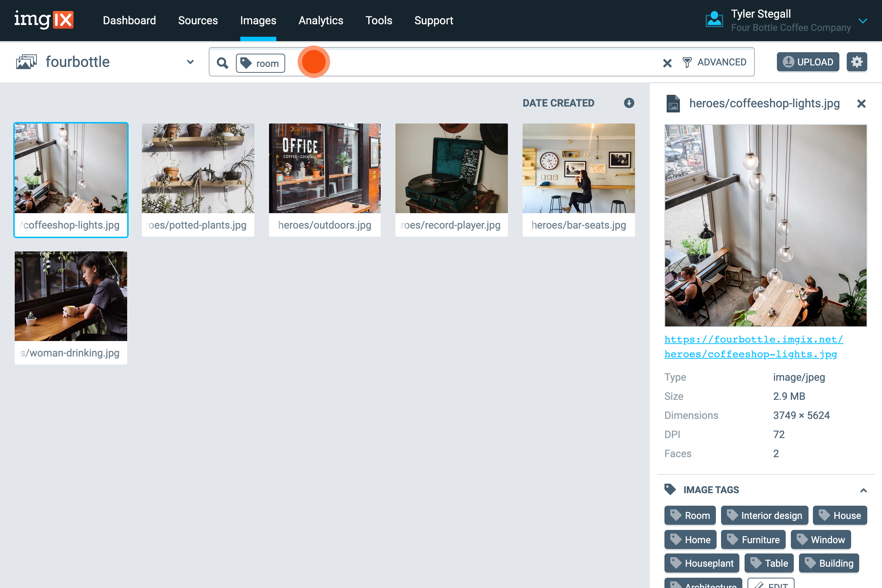This screenshot has height=588, width=882.
Task: Open Tyler Stegall's account dropdown
Action: click(x=863, y=21)
